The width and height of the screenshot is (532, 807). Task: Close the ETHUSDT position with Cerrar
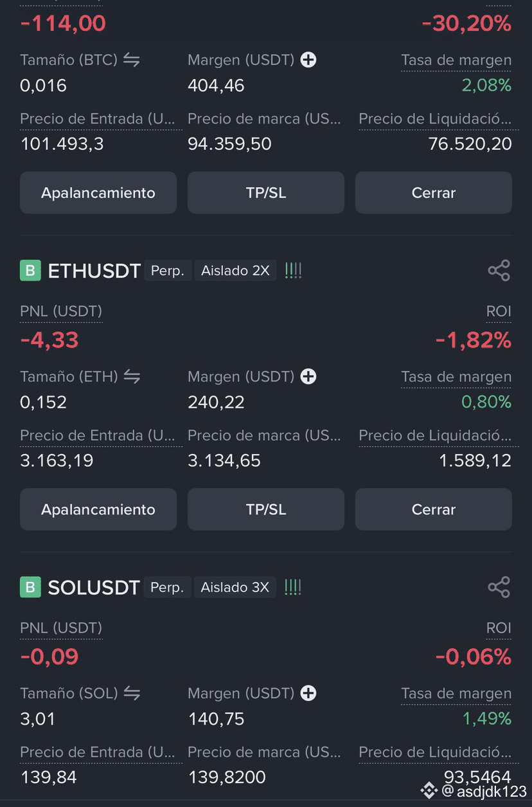pyautogui.click(x=434, y=509)
